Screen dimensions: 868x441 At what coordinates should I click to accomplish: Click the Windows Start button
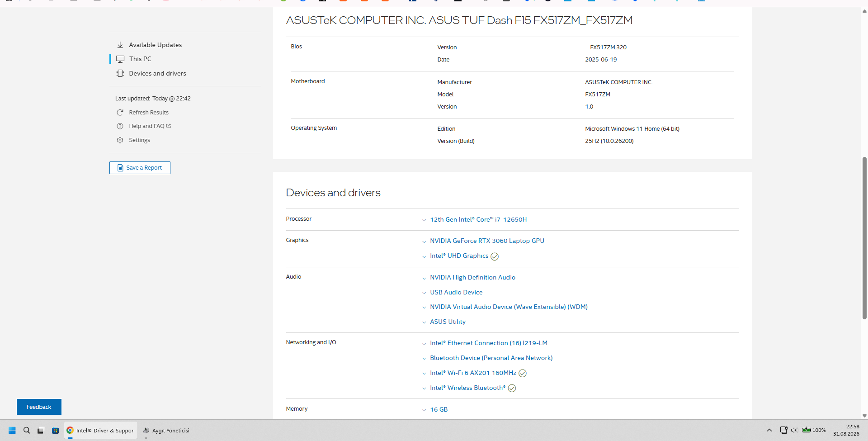click(12, 431)
